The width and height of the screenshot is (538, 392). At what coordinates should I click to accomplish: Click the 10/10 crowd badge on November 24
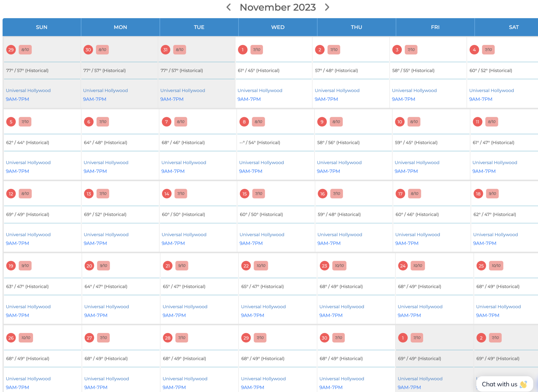[418, 266]
